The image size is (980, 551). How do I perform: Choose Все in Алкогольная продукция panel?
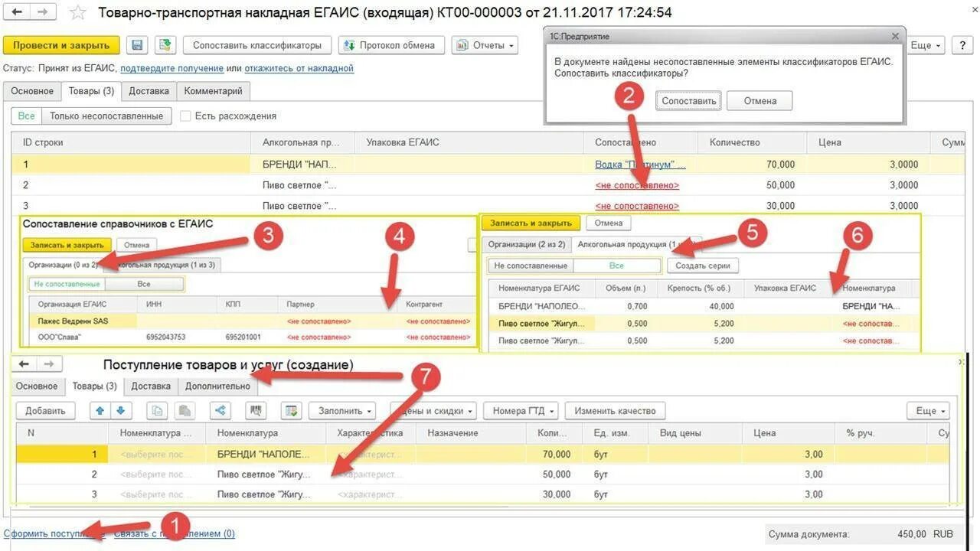click(x=616, y=266)
